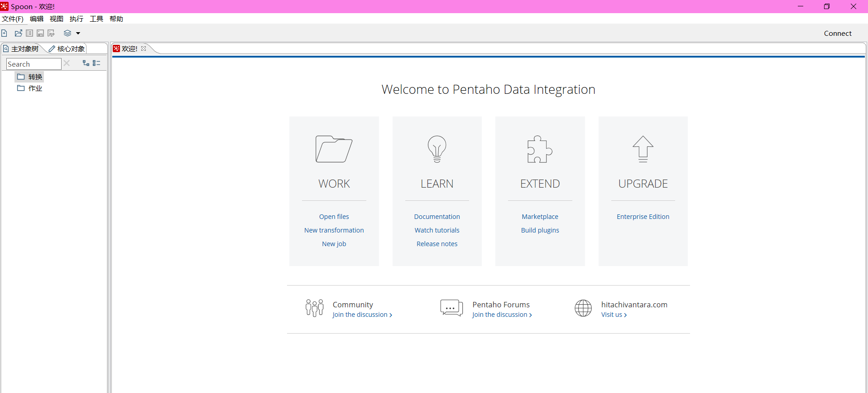Click the UPGRADE heading text

(643, 184)
